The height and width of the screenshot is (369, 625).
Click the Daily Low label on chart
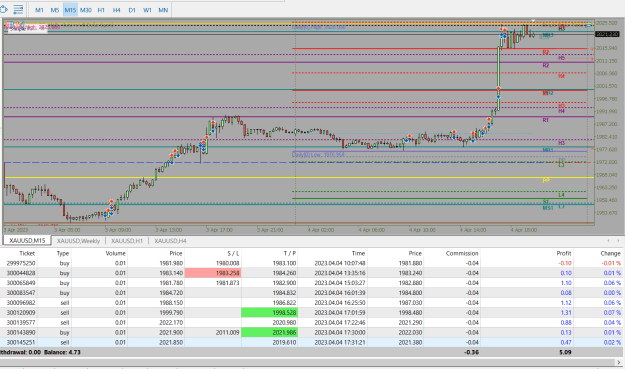[x=318, y=155]
